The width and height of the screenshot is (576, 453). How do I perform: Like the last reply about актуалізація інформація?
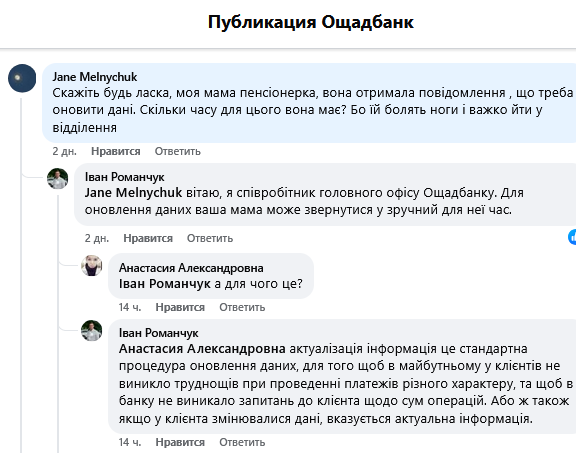coord(180,442)
